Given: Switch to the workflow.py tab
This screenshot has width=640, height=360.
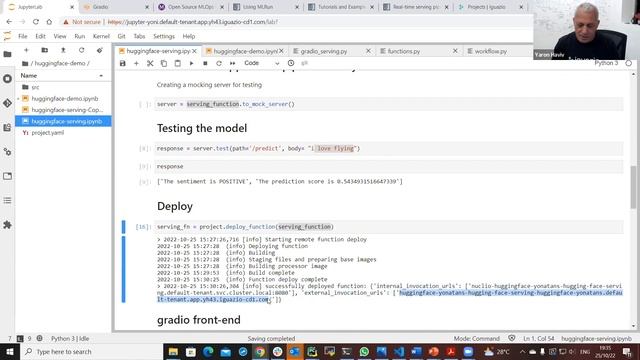Looking at the screenshot, I should [x=490, y=51].
